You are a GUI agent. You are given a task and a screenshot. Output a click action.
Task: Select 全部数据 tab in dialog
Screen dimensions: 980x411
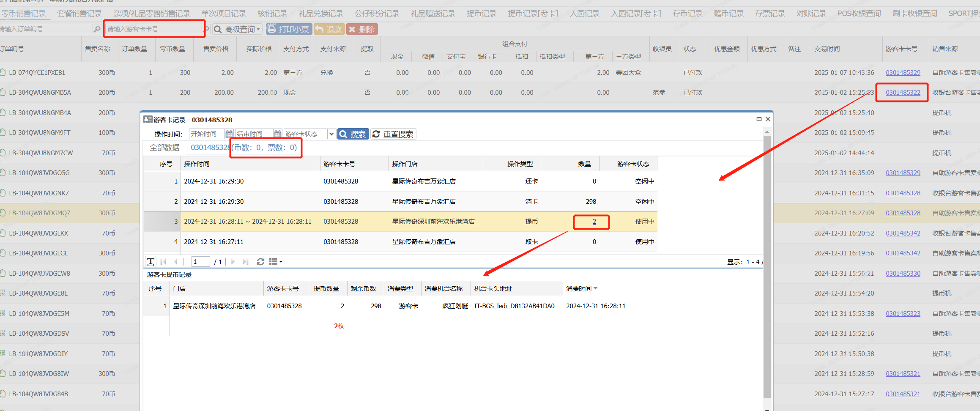[164, 147]
